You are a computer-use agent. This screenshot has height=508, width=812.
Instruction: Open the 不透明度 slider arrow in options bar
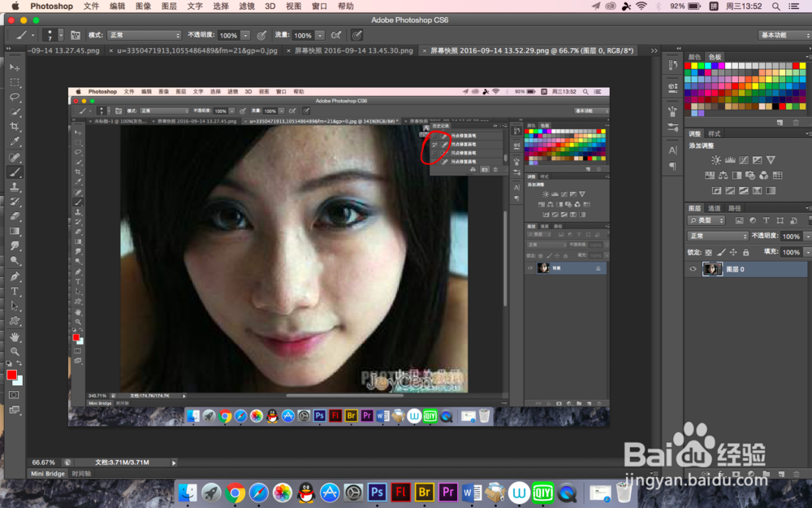(x=245, y=35)
